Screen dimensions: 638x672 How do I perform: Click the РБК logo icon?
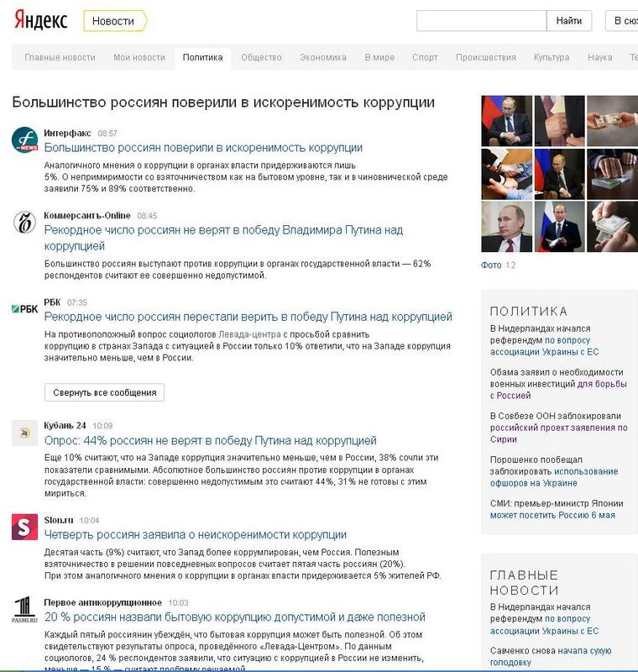click(x=24, y=309)
